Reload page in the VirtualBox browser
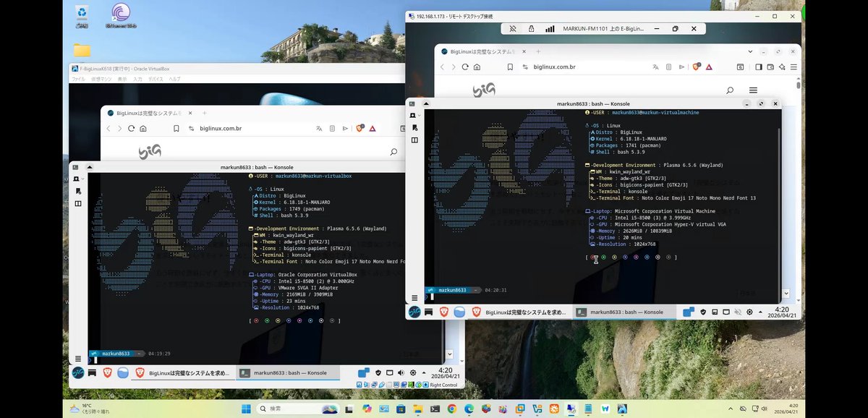 point(132,128)
